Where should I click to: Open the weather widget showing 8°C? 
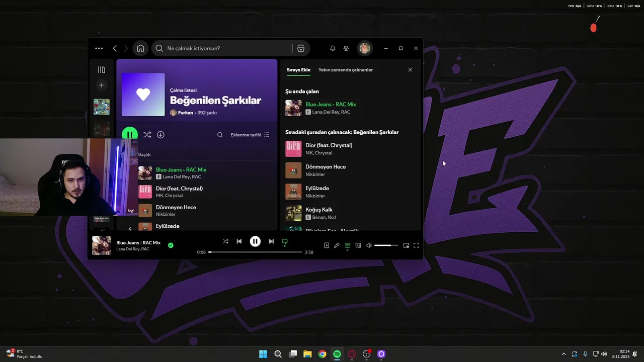(x=24, y=354)
